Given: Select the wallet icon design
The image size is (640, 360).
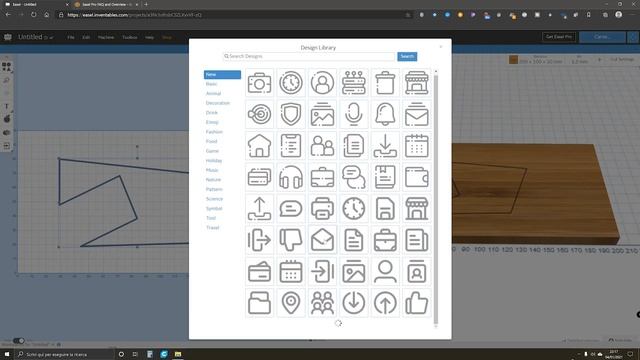Looking at the screenshot, I should pos(416,177).
